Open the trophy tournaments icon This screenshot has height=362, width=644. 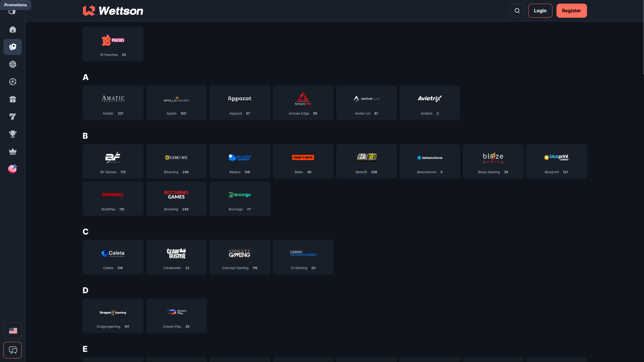(12, 134)
